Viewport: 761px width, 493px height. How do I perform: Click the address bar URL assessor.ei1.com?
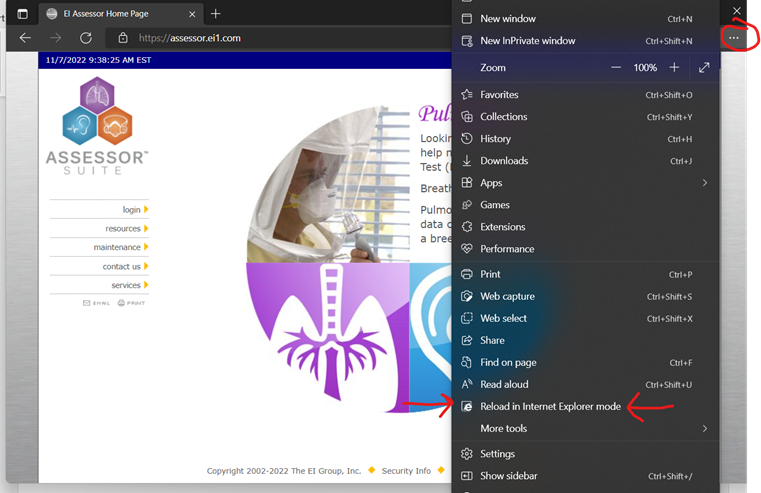[x=190, y=38]
